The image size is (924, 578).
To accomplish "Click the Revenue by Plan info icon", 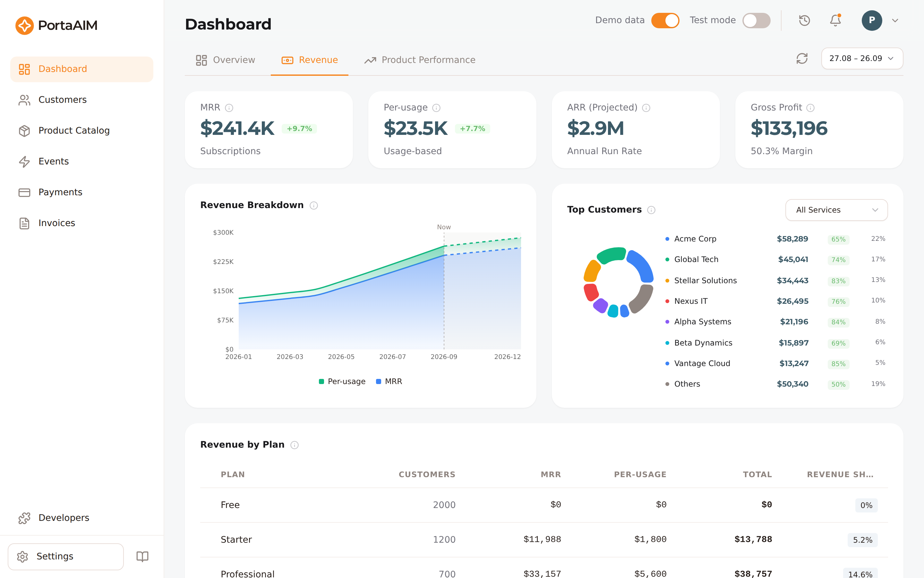I will 295,445.
